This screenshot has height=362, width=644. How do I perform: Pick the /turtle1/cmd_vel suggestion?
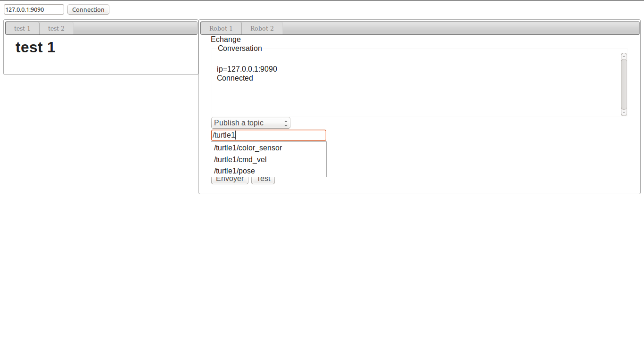pos(240,159)
